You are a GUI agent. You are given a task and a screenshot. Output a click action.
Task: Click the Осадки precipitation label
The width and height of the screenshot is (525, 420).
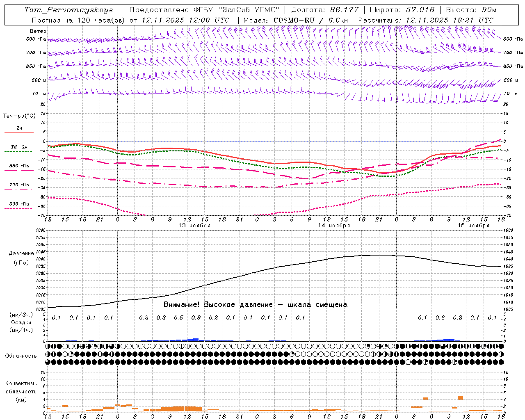tap(21, 322)
